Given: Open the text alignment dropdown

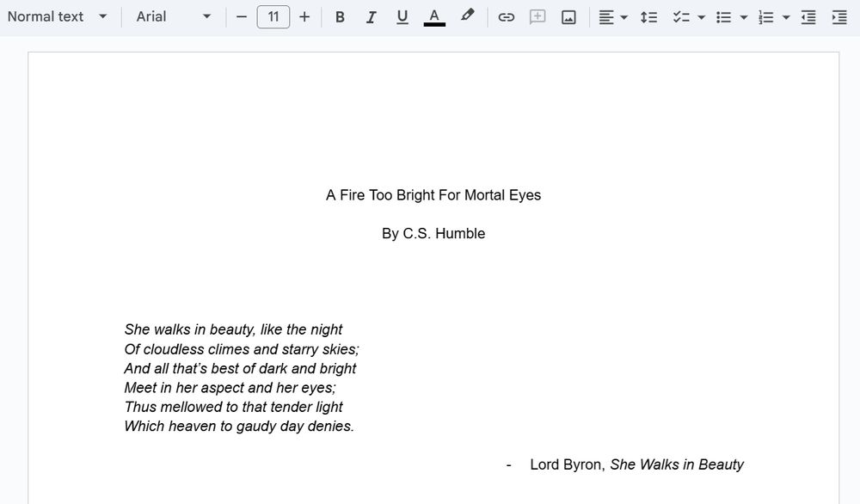Looking at the screenshot, I should (x=612, y=17).
